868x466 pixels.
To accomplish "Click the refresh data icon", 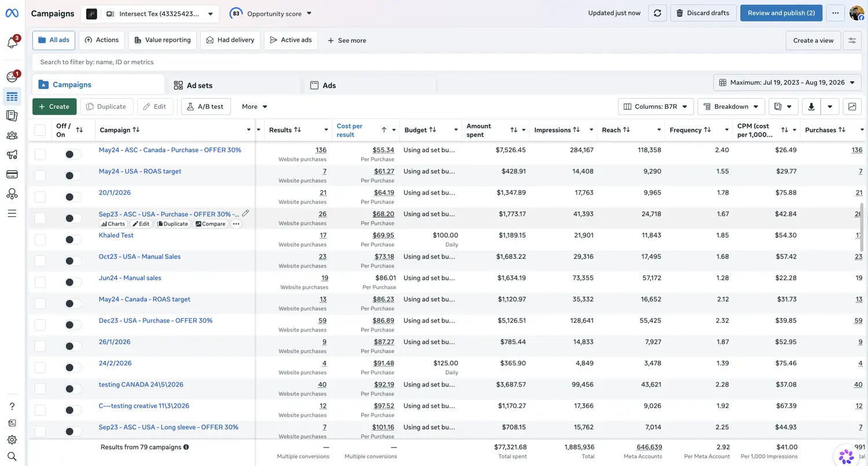I will [657, 13].
